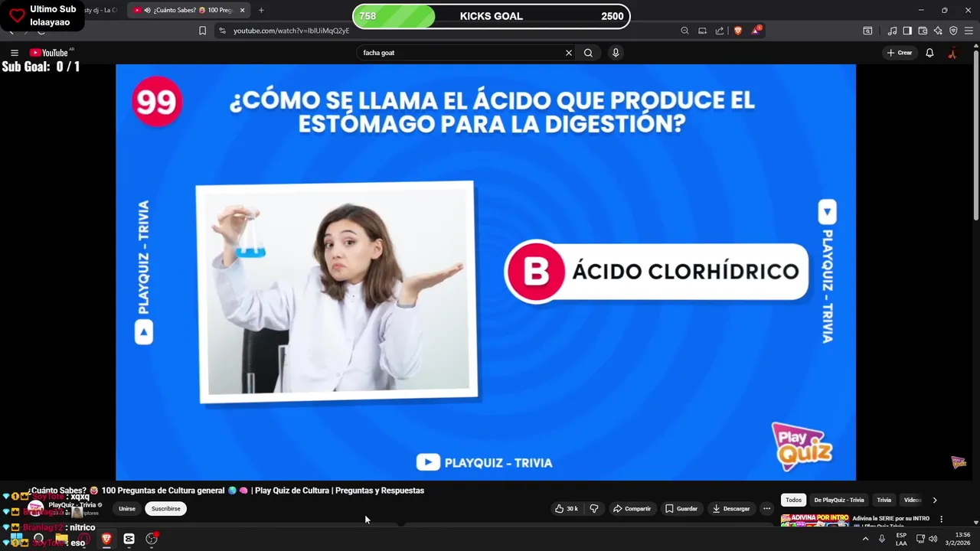Open Brave browser in the taskbar
The image size is (980, 551).
[x=106, y=539]
